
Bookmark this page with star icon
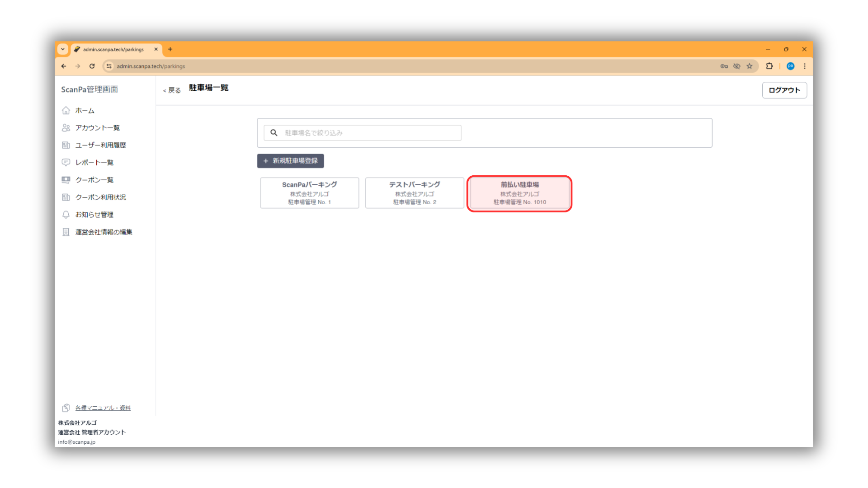point(750,66)
